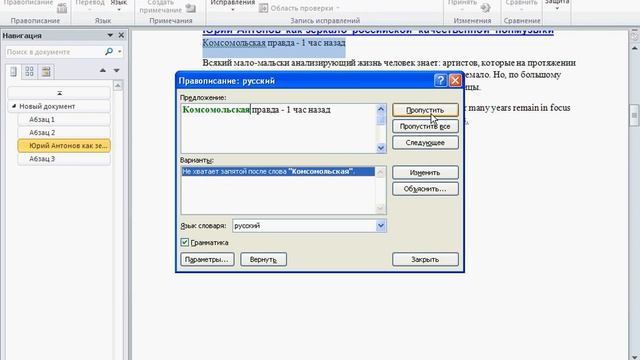Click the Объяснить... button
Image resolution: width=640 pixels, height=360 pixels.
pyautogui.click(x=425, y=189)
